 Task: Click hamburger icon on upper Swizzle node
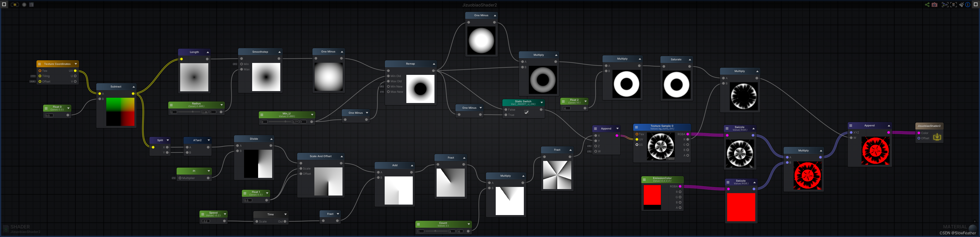pyautogui.click(x=727, y=129)
